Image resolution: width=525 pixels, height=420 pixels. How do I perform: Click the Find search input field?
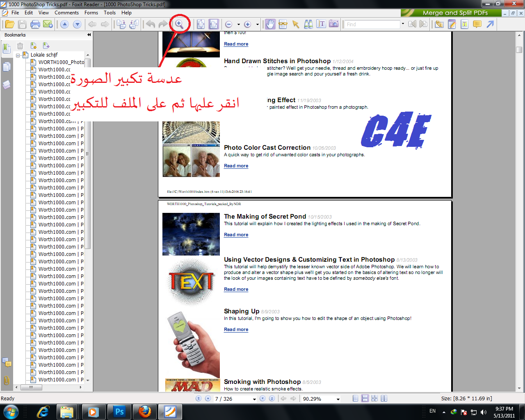[372, 25]
